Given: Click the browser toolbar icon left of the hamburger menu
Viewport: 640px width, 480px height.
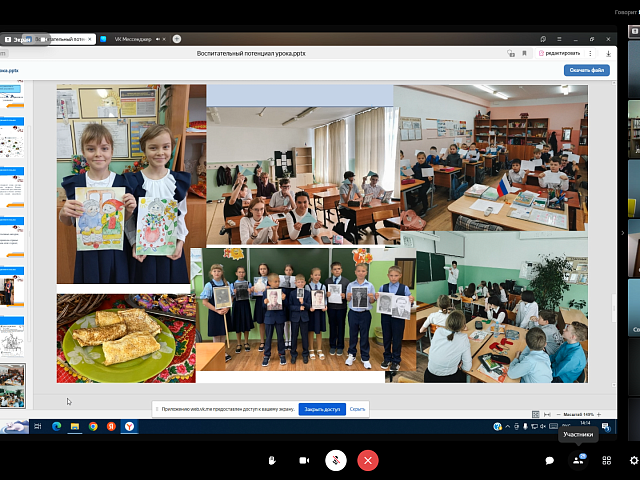Looking at the screenshot, I should click(x=543, y=39).
